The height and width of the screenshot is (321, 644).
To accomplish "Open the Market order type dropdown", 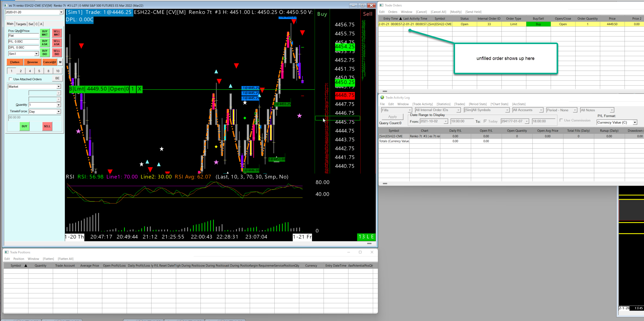I will coord(58,87).
